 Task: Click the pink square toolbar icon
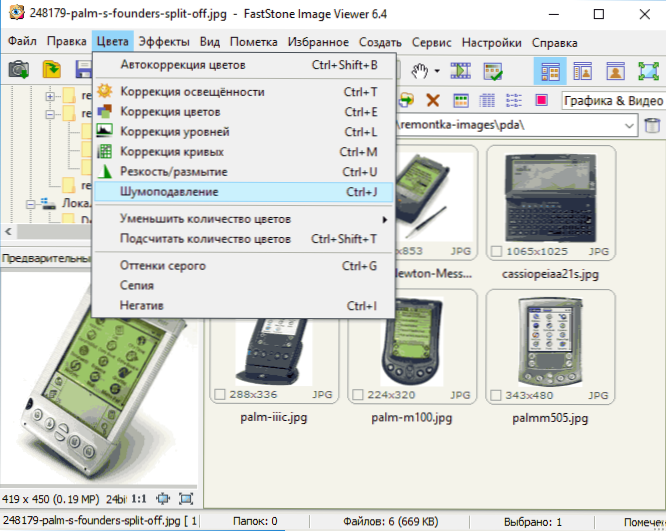pos(542,100)
